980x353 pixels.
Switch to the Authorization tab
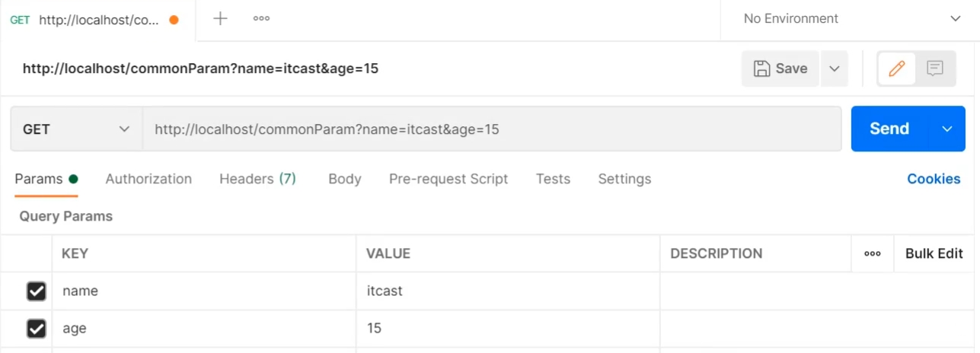point(148,179)
